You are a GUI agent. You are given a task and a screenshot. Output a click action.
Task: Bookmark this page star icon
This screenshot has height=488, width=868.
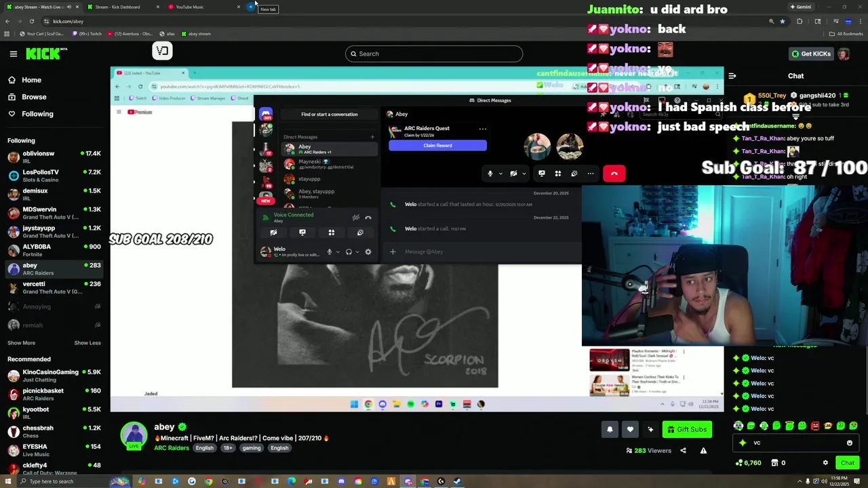click(782, 21)
